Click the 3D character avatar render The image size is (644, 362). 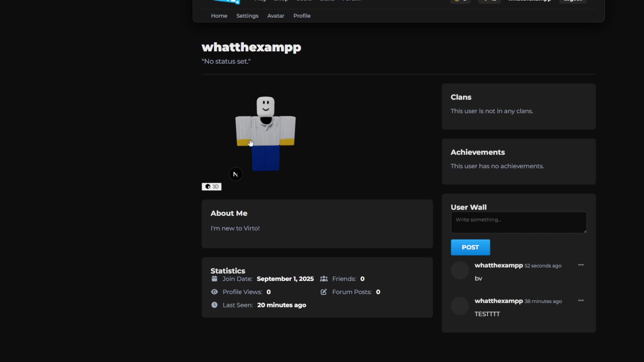tap(266, 134)
